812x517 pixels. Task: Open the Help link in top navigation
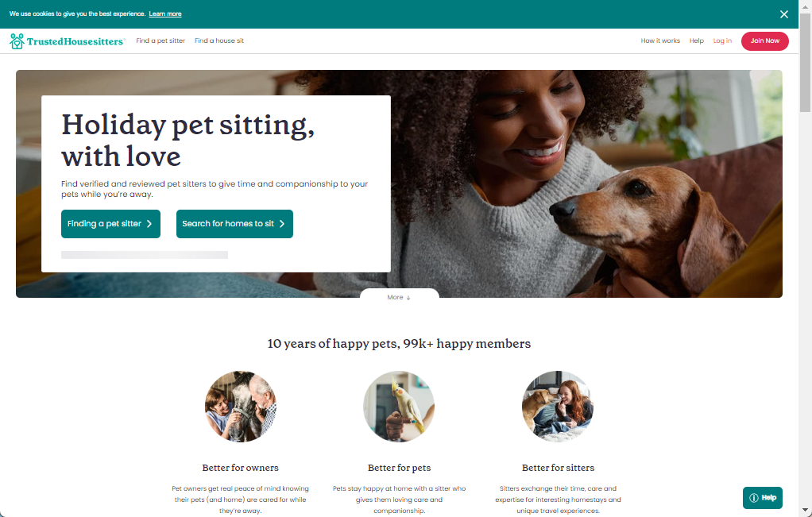click(697, 41)
